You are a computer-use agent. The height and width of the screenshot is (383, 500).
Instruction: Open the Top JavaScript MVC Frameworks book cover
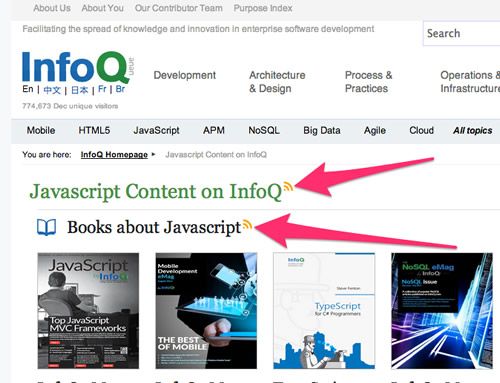(x=88, y=311)
